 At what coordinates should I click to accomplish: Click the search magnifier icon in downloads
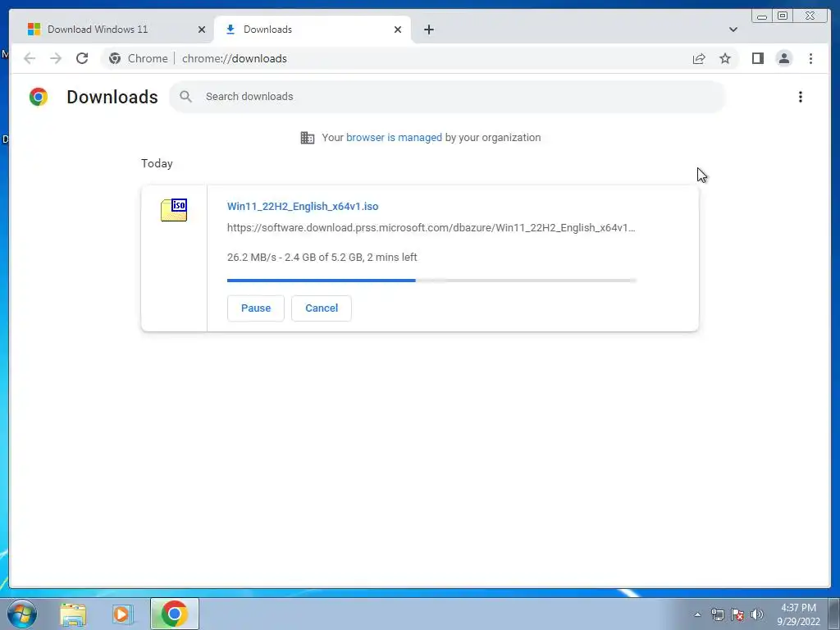186,97
